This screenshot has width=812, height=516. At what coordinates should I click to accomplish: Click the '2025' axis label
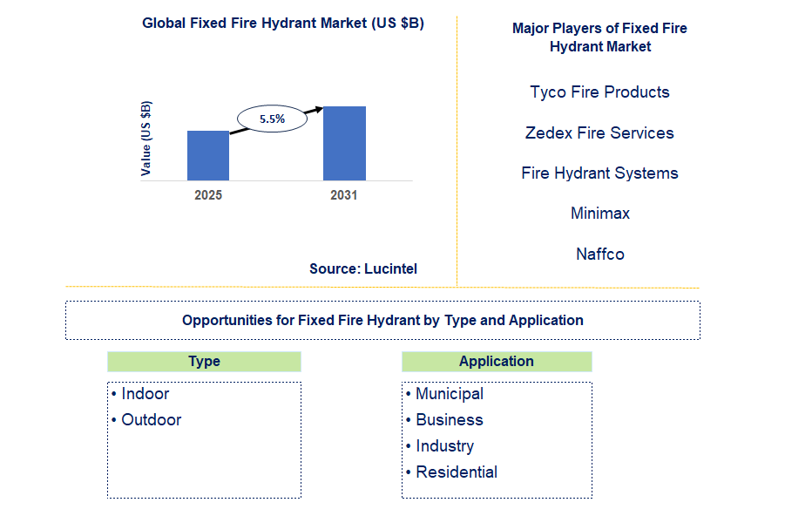[x=208, y=195]
